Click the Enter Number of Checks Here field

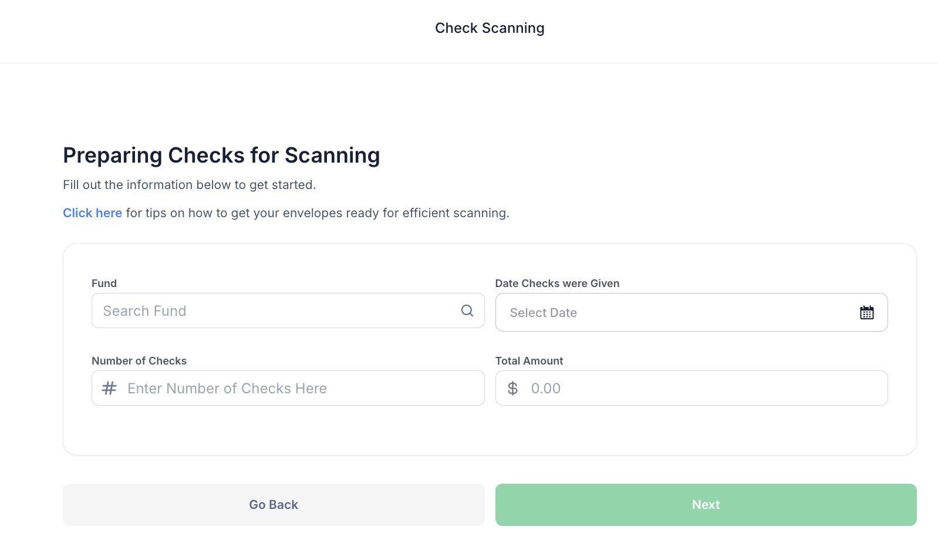288,388
